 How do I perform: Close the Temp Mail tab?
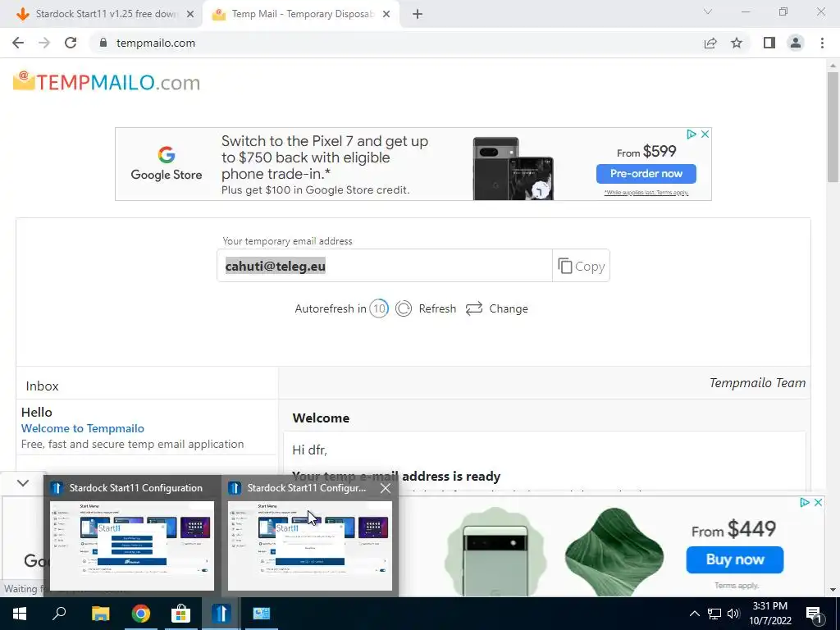[x=386, y=15]
